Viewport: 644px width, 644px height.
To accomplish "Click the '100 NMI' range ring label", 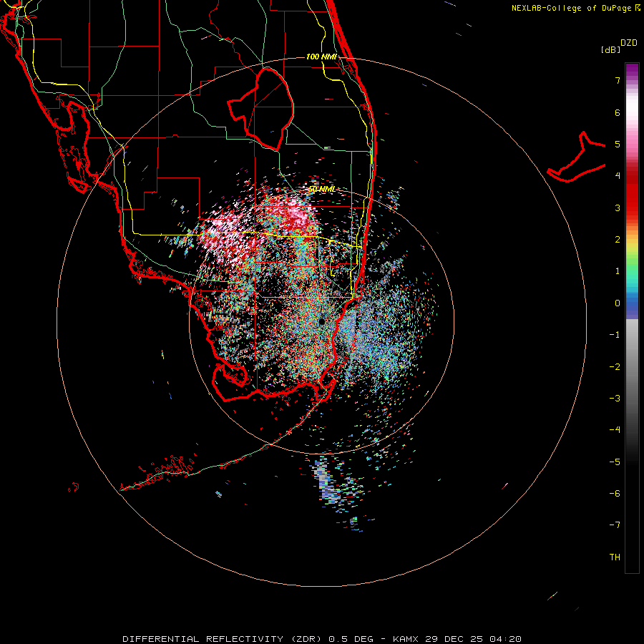I will pyautogui.click(x=321, y=57).
